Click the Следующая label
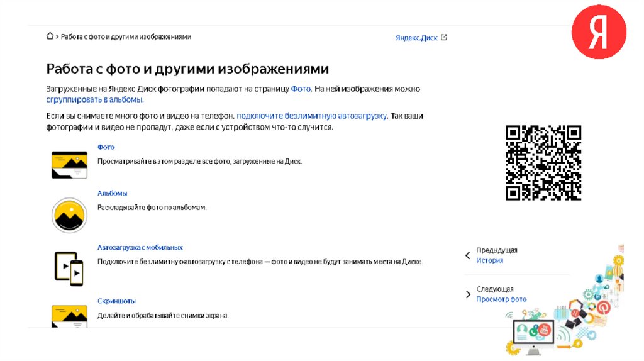The image size is (644, 361). (x=494, y=289)
